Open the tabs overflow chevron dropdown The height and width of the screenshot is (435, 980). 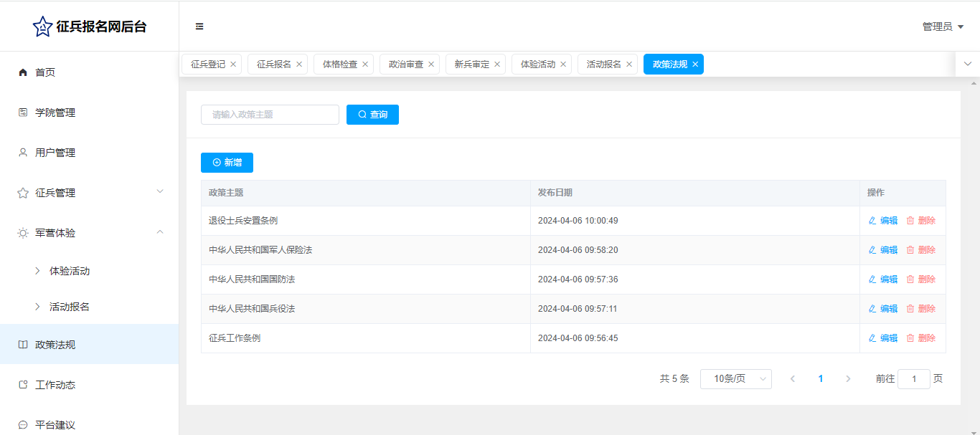967,64
